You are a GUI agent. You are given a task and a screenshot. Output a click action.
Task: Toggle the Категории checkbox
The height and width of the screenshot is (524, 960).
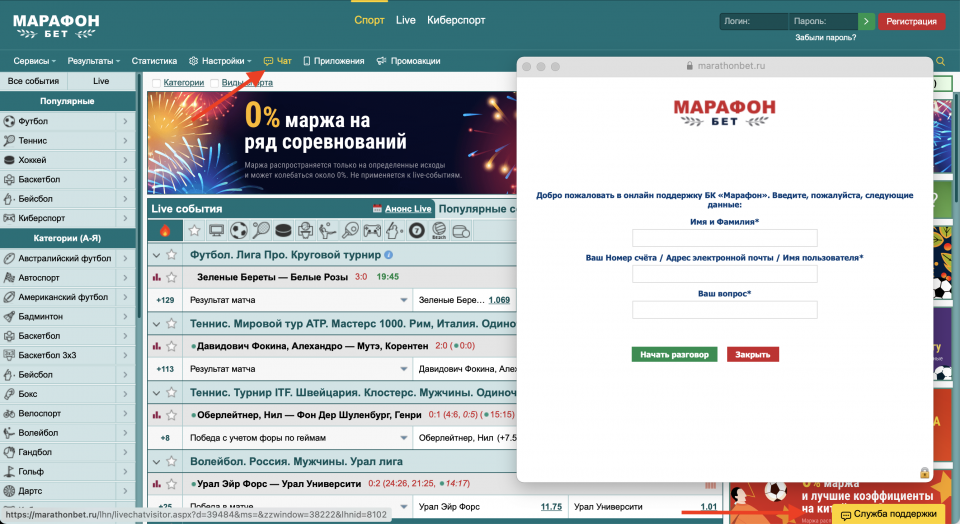tap(156, 83)
